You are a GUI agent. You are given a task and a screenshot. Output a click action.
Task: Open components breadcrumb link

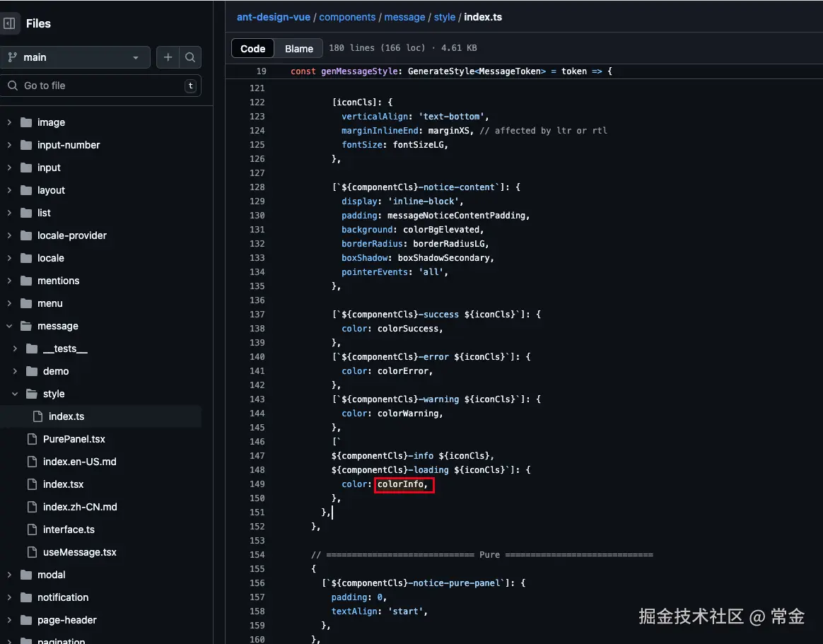click(x=347, y=17)
